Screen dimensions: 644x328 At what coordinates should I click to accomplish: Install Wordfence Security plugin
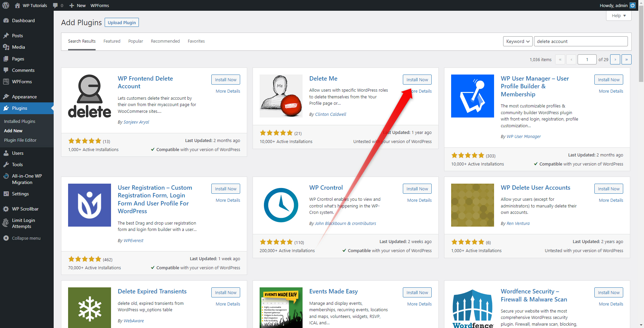[609, 292]
